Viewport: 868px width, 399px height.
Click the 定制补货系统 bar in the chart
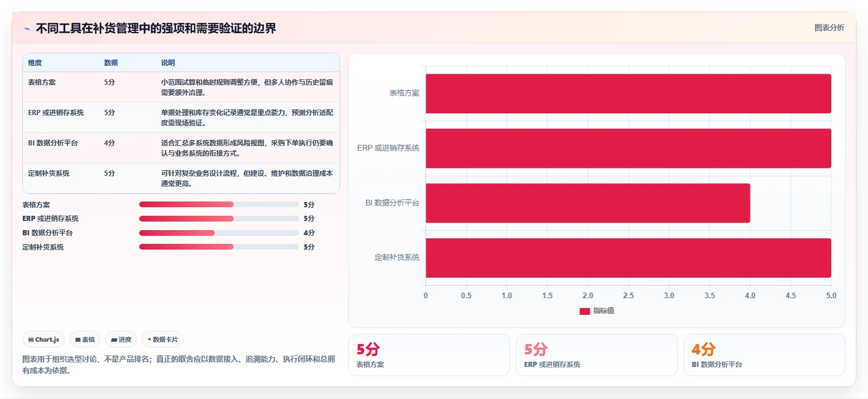(x=628, y=258)
